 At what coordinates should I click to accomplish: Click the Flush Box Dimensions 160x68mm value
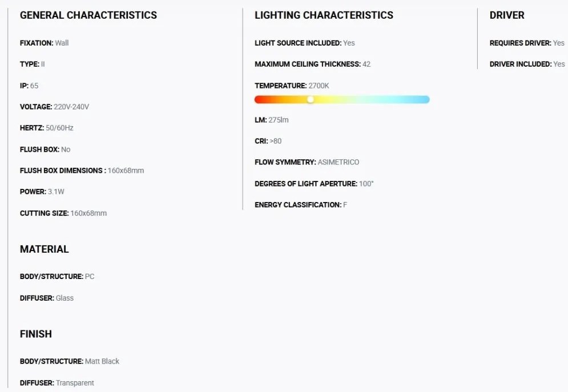126,171
